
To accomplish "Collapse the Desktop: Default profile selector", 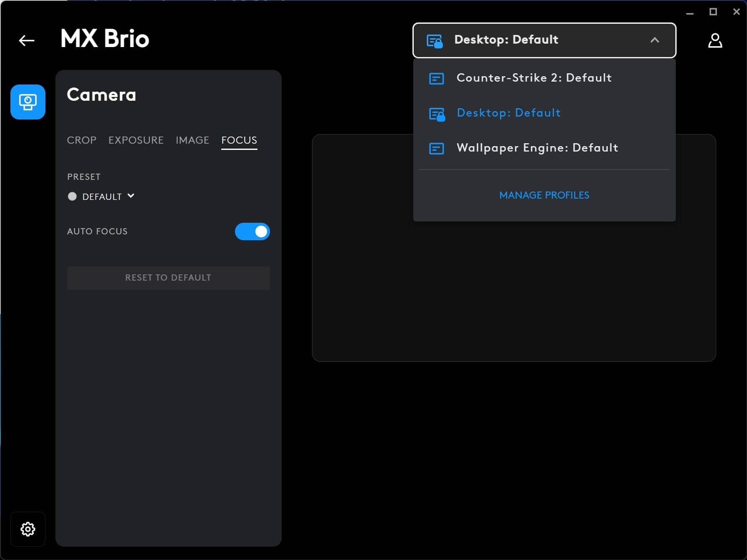I will (544, 40).
